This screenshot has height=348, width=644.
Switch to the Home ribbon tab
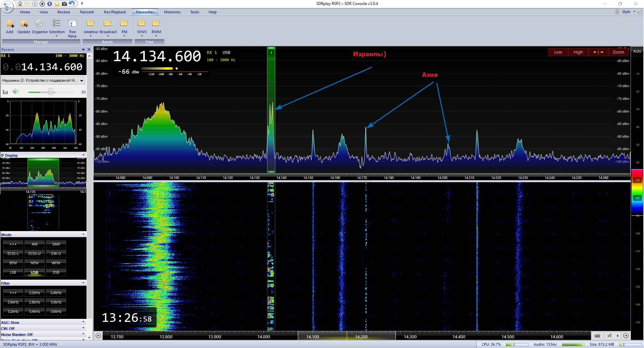pos(25,12)
